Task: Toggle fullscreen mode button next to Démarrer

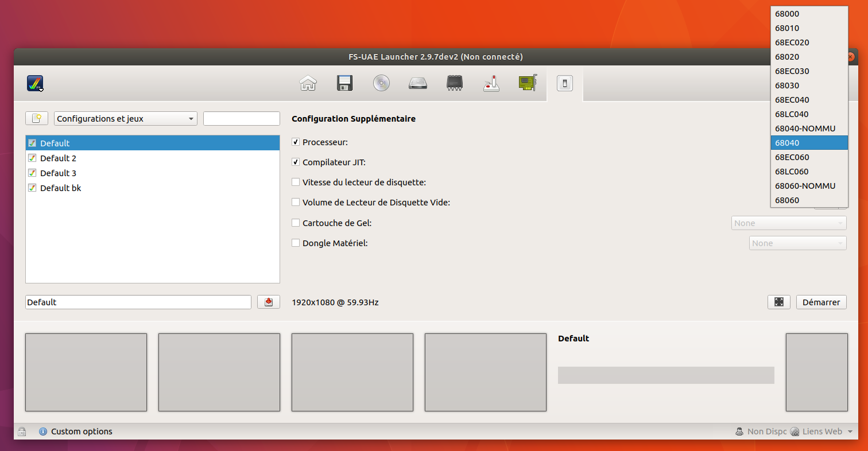Action: point(779,302)
